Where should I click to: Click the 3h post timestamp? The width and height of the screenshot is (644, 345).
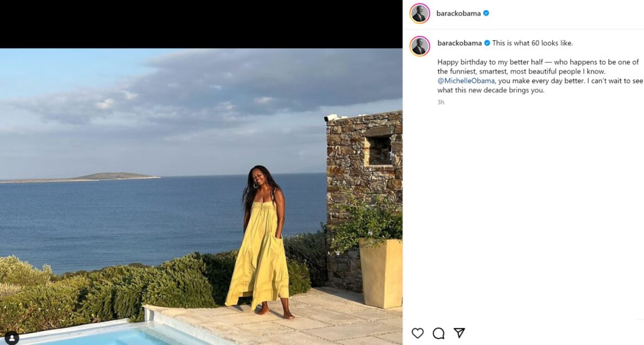(441, 102)
